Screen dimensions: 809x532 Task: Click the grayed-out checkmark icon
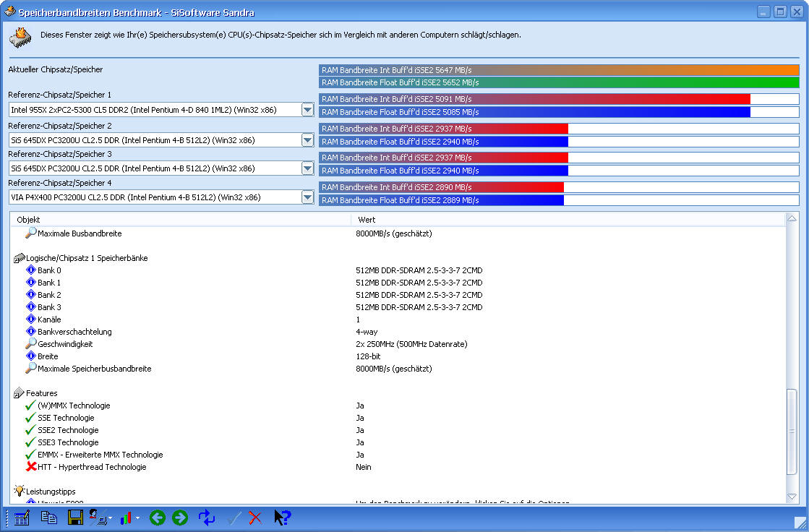tap(234, 518)
